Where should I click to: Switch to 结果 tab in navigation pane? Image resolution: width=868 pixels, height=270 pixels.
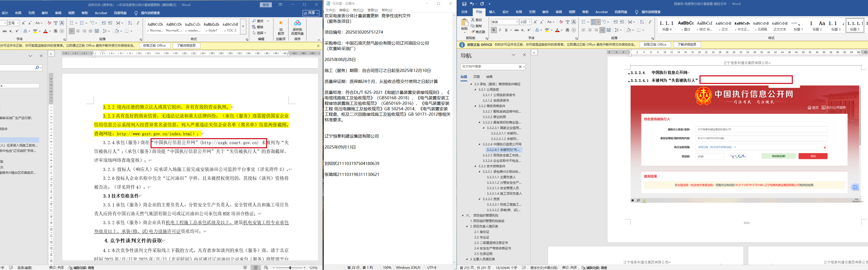tap(489, 77)
